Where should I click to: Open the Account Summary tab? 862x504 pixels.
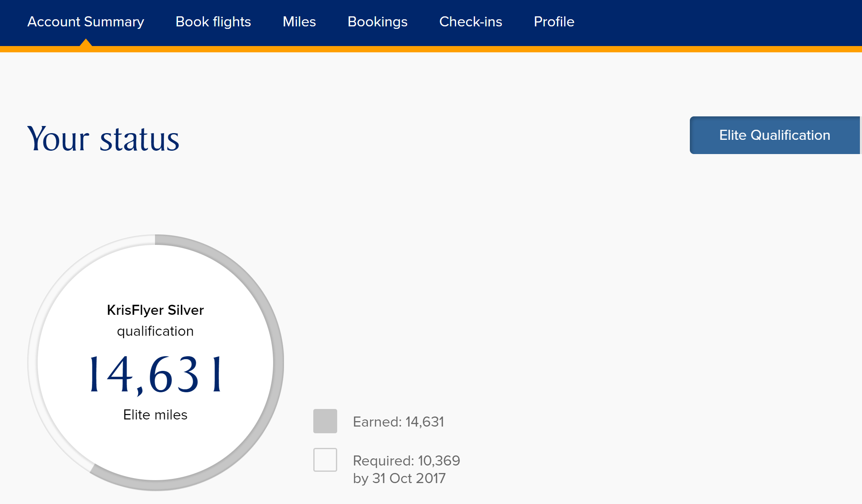pos(85,22)
